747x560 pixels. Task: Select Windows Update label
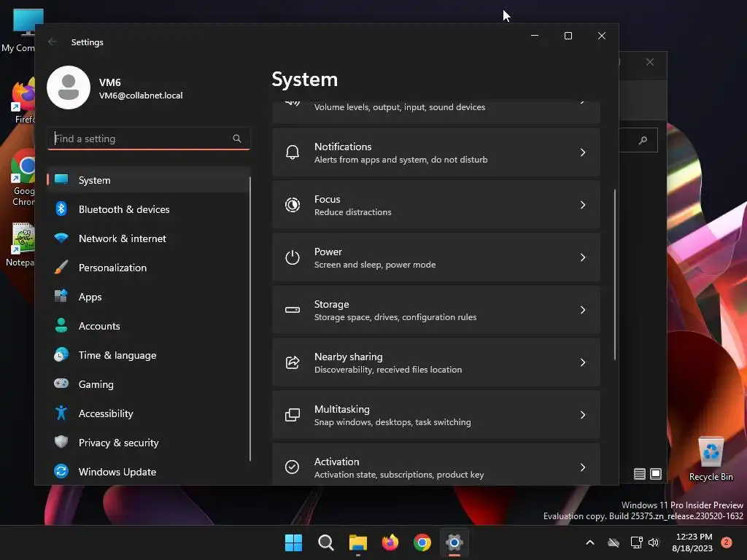point(117,472)
